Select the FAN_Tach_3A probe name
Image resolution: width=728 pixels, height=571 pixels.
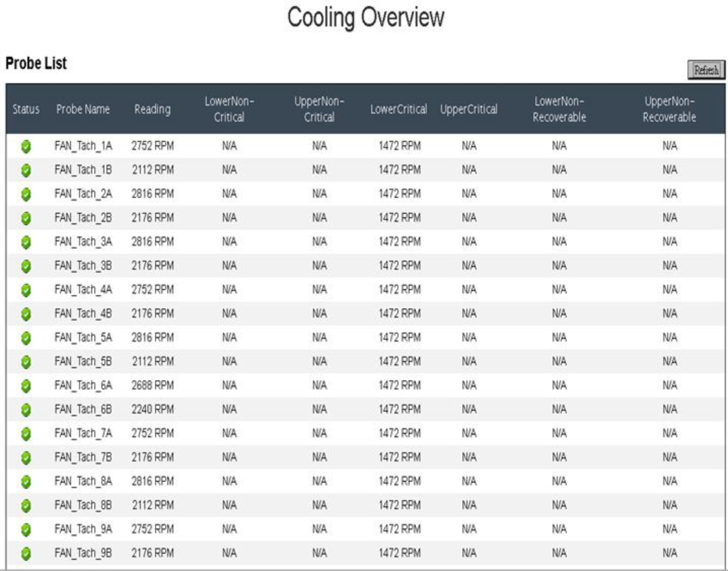click(83, 242)
